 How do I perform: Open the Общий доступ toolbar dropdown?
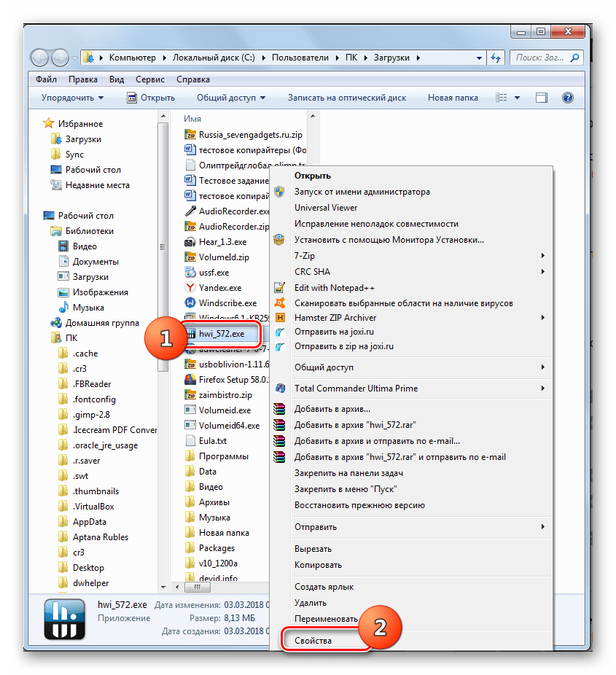[231, 98]
